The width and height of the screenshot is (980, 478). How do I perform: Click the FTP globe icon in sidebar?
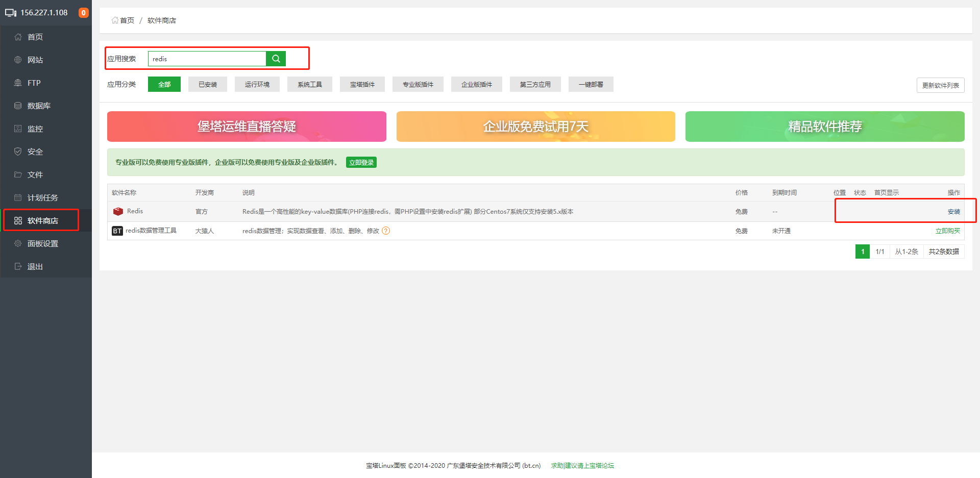[18, 83]
